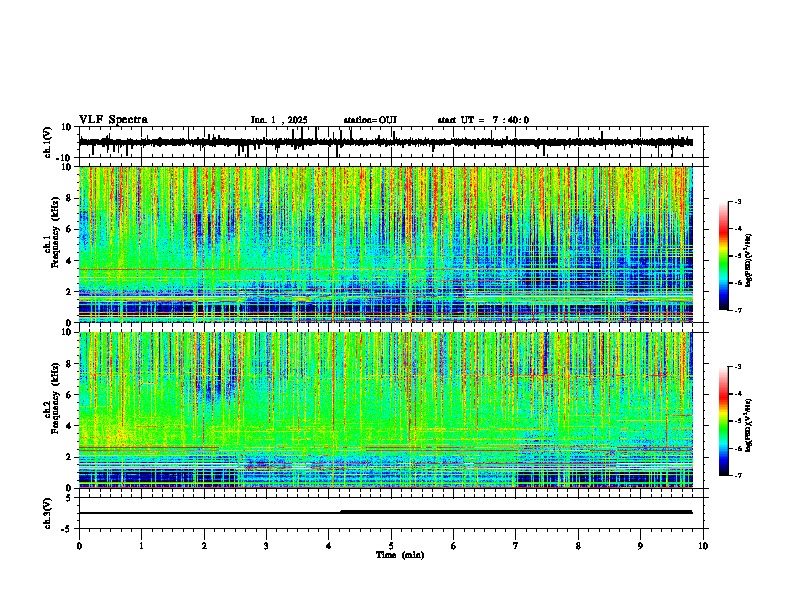Click time axis tick label "2"
This screenshot has height=612, width=792.
204,546
